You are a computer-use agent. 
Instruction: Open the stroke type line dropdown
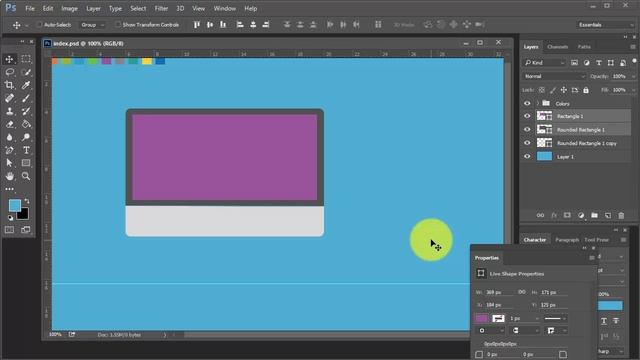555,318
